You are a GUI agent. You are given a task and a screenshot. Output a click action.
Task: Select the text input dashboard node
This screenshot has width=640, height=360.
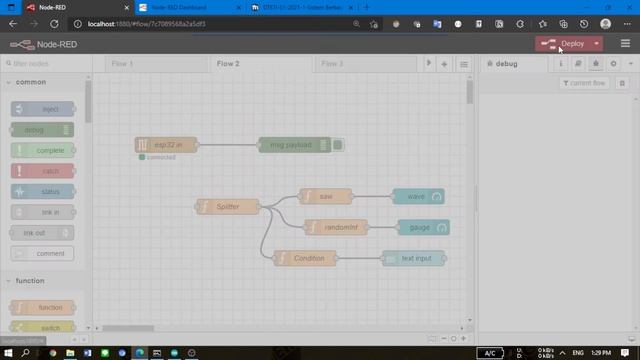point(413,258)
